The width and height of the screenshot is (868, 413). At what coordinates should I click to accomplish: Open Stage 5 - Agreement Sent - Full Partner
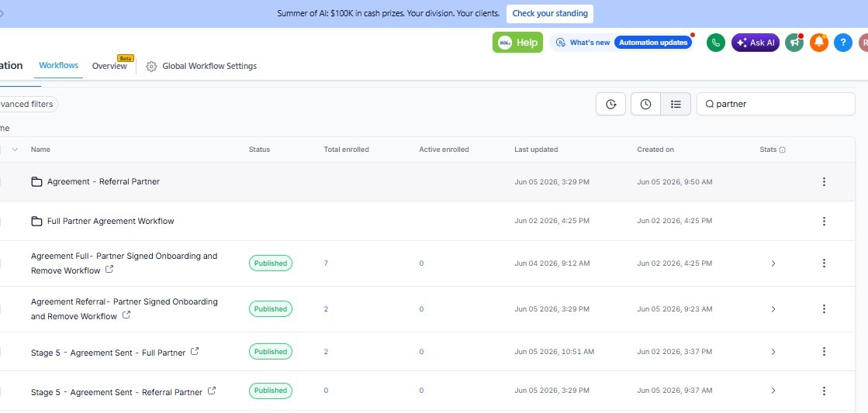pos(109,353)
